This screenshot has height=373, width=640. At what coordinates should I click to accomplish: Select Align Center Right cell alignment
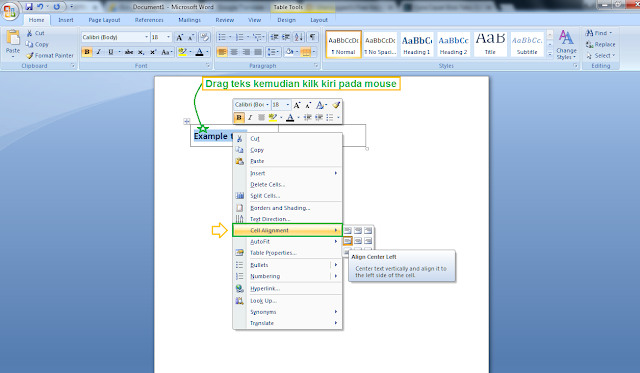tap(368, 241)
